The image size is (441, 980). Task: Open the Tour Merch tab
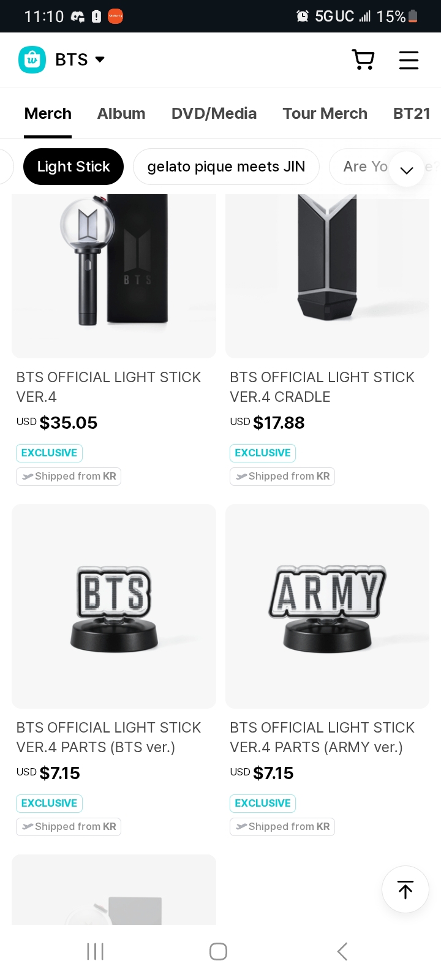[x=325, y=113]
